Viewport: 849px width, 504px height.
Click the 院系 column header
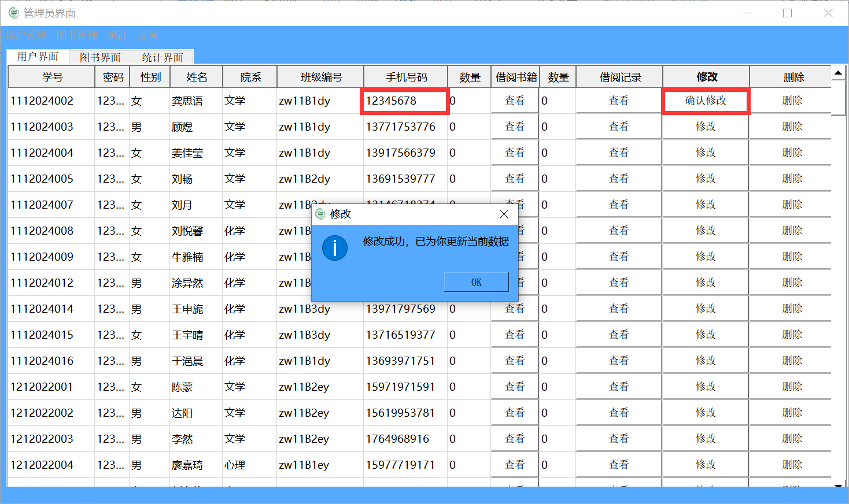click(x=250, y=77)
